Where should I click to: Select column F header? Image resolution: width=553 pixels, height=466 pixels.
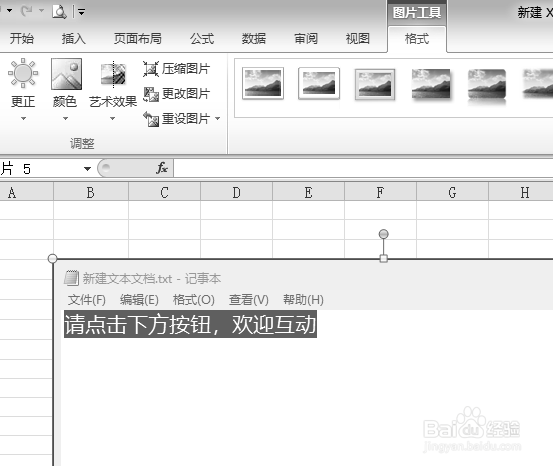tap(380, 193)
